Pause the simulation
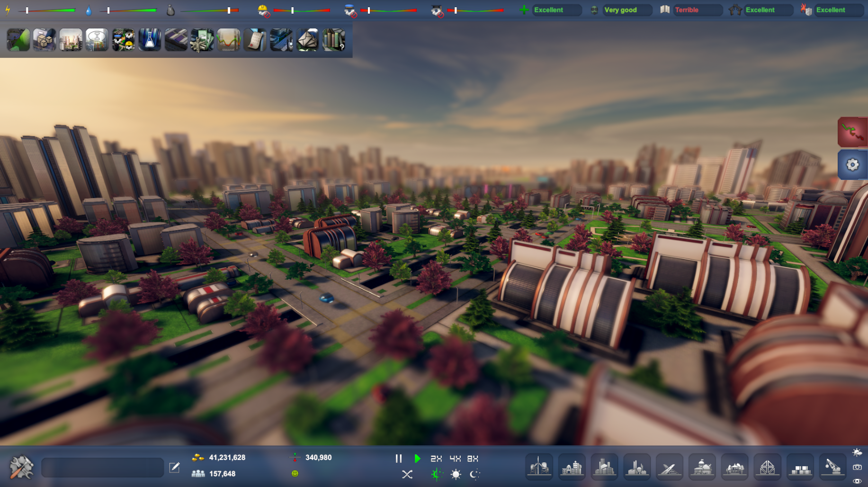This screenshot has height=487, width=868. pyautogui.click(x=399, y=459)
